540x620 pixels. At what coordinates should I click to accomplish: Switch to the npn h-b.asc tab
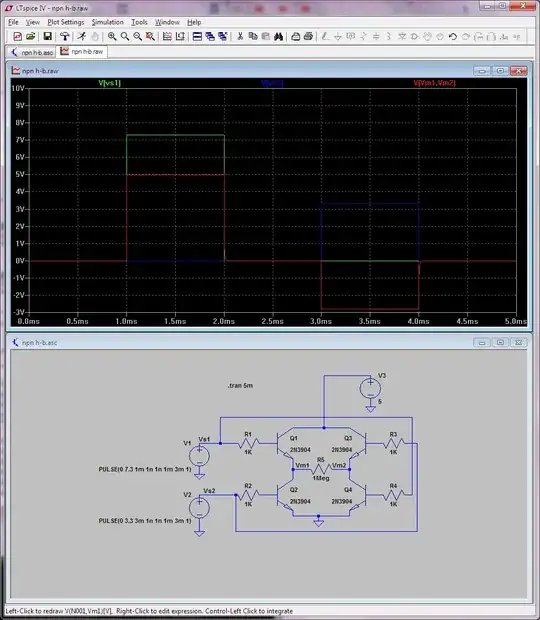click(x=32, y=52)
